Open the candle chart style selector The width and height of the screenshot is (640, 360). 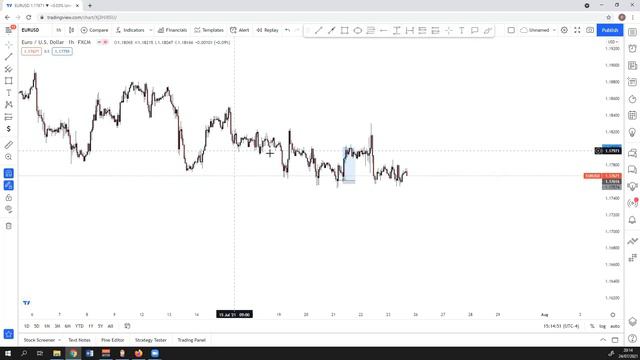(x=71, y=30)
